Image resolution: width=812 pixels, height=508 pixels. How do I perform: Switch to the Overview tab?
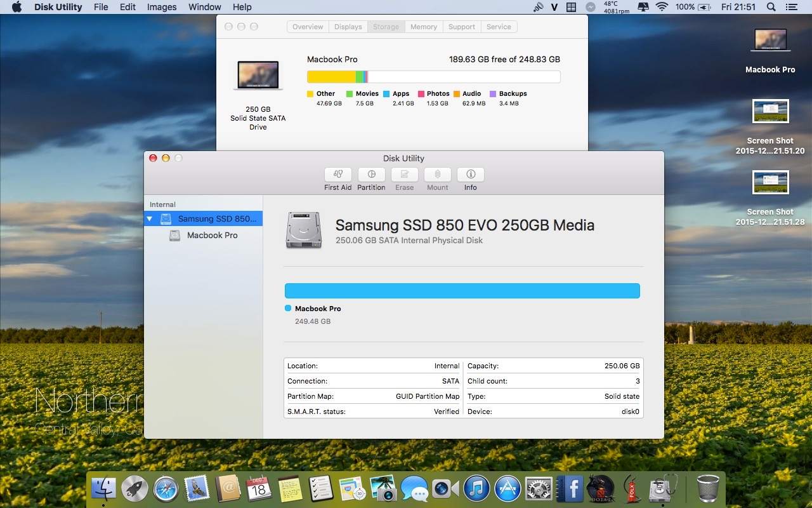pos(308,27)
